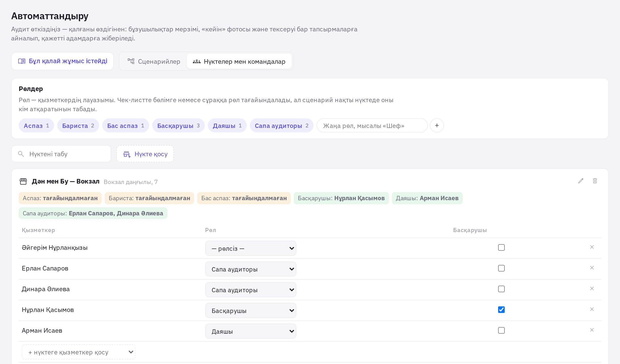
Task: Remove Арман Исаев using the X icon
Action: pos(592,330)
